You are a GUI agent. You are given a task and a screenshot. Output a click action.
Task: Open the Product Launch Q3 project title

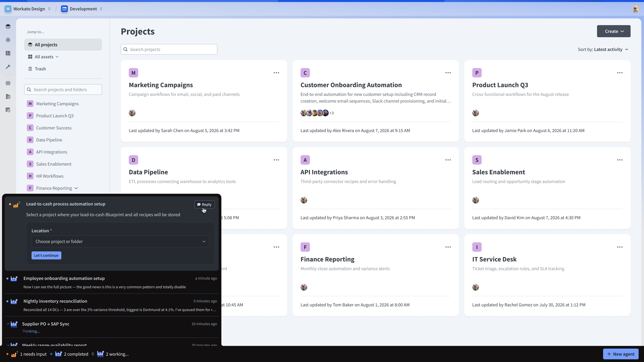tap(500, 85)
